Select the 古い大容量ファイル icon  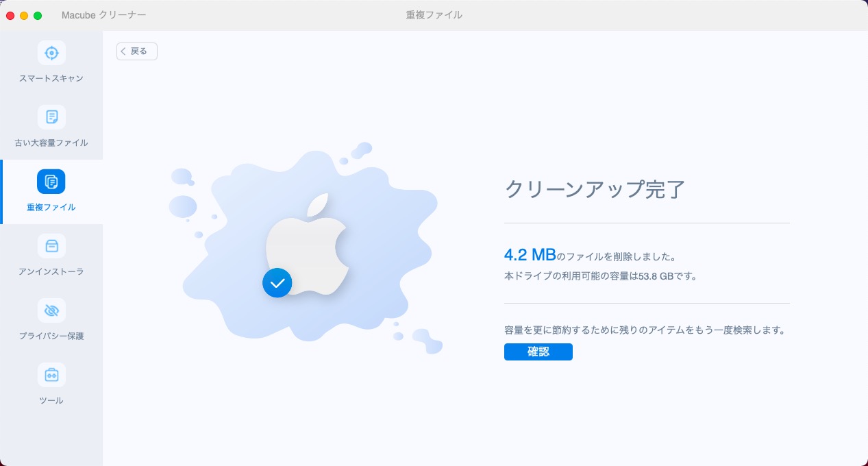tap(51, 117)
